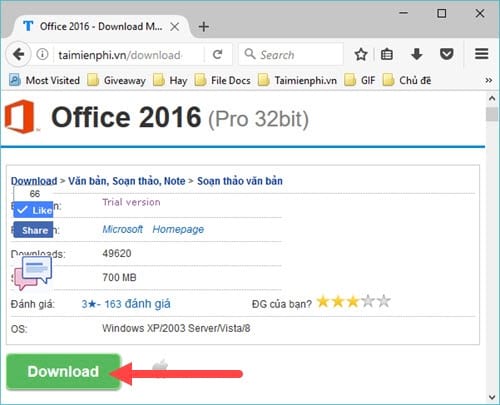
Task: Go back with the browser back arrow
Action: [x=18, y=54]
